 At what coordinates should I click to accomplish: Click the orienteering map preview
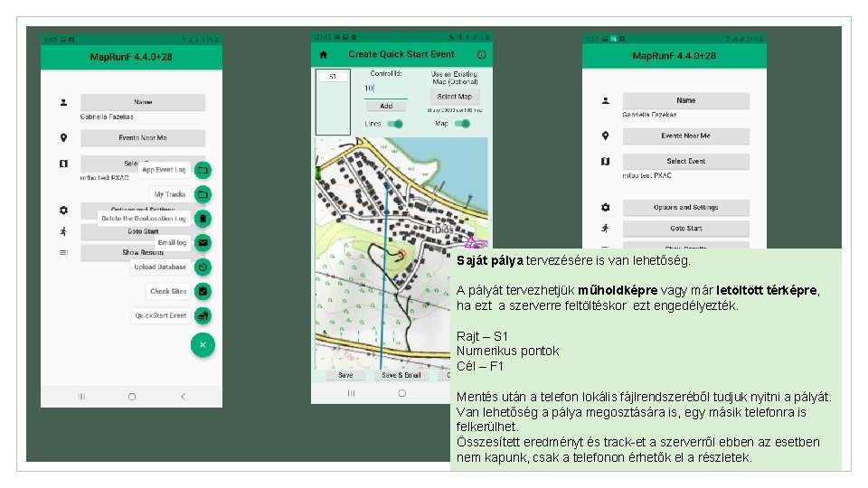tap(401, 253)
